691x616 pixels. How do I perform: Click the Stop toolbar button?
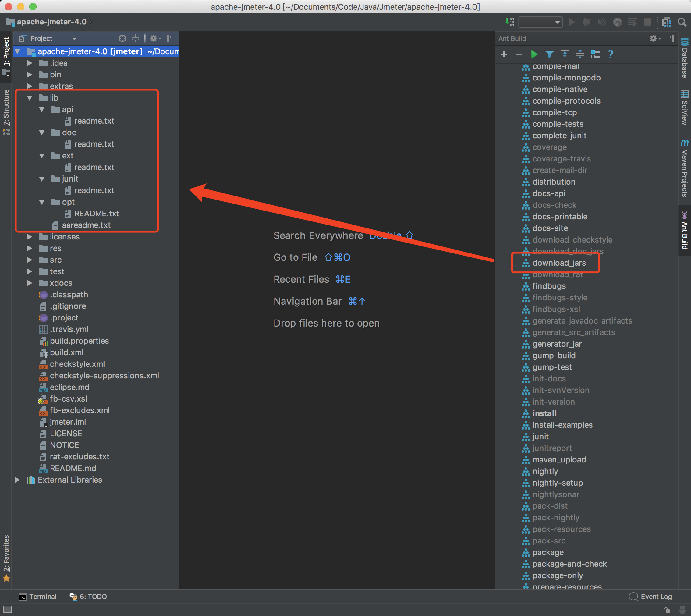coord(647,22)
